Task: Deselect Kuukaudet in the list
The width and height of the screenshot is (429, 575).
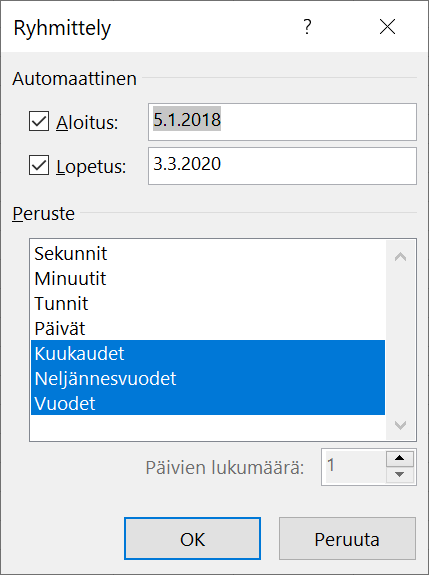Action: (x=208, y=353)
